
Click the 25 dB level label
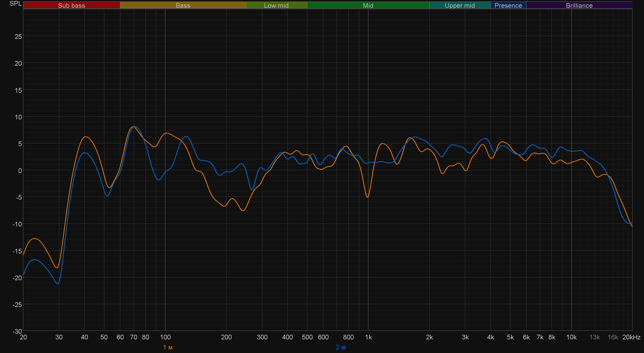click(18, 37)
